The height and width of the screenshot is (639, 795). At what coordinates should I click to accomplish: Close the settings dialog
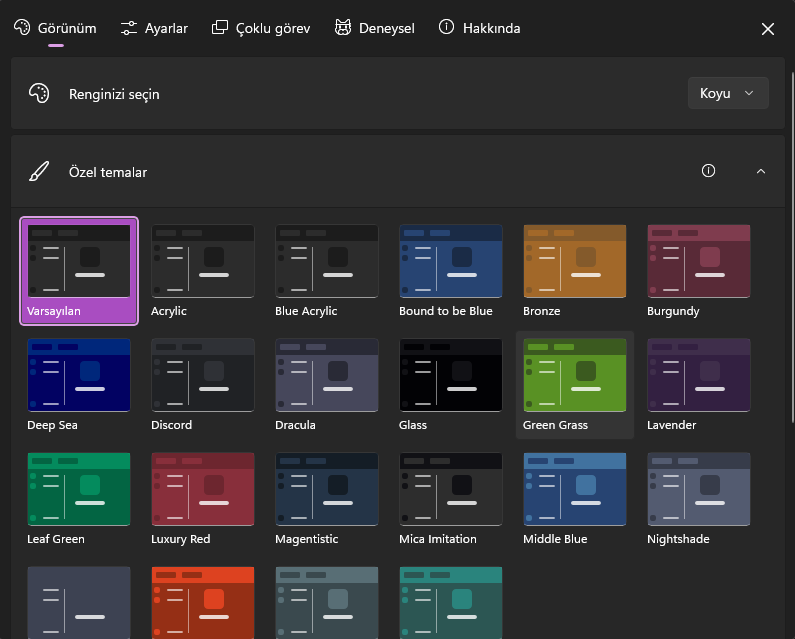(768, 29)
